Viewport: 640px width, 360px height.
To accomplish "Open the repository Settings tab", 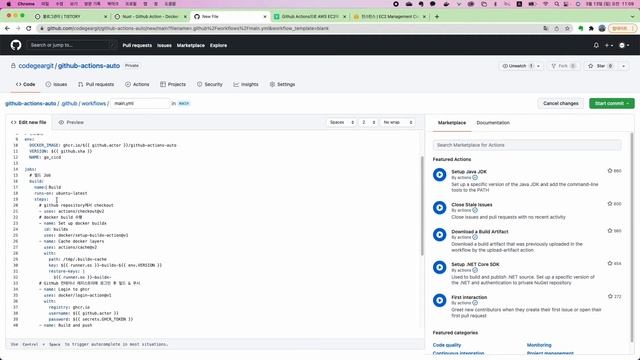I will coord(282,84).
